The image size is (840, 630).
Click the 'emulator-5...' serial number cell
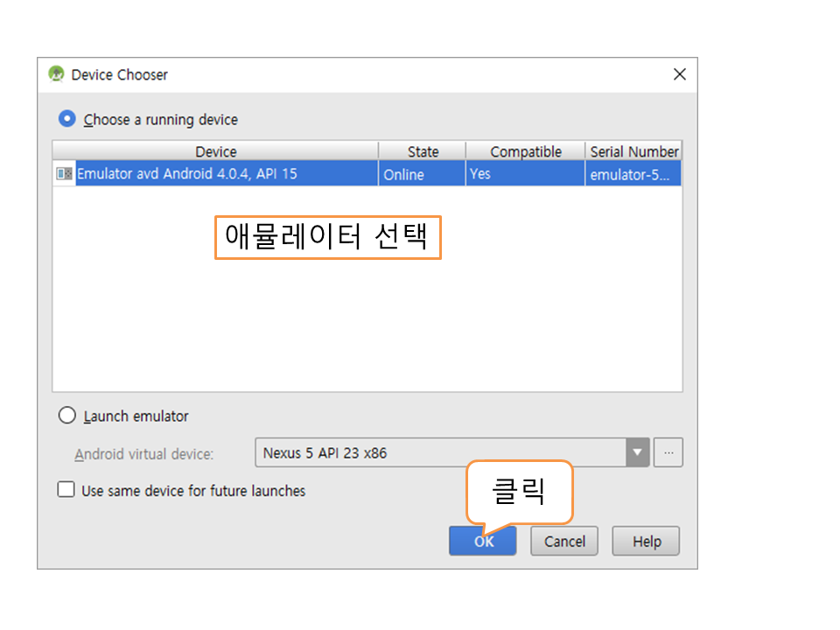pos(630,174)
